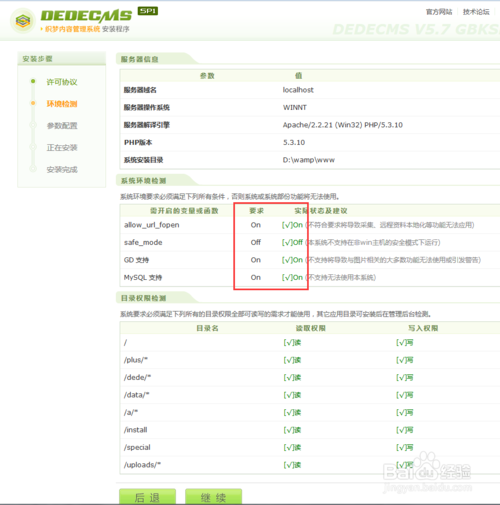
Task: Click the /special directory name
Action: pyautogui.click(x=137, y=447)
